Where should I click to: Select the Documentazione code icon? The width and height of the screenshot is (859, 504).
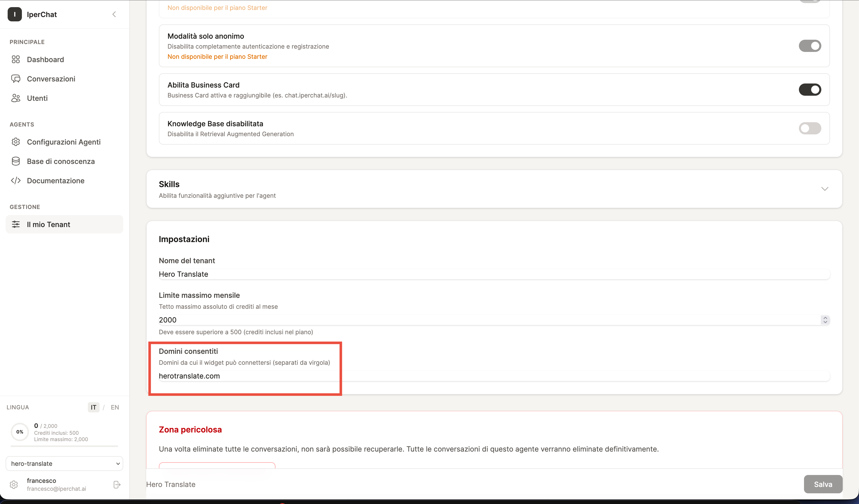[x=16, y=181]
